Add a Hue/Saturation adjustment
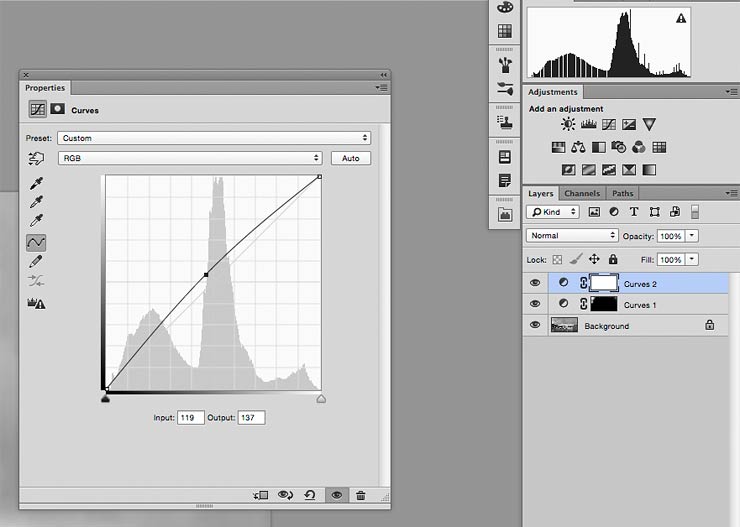Viewport: 740px width, 527px height. coord(558,147)
